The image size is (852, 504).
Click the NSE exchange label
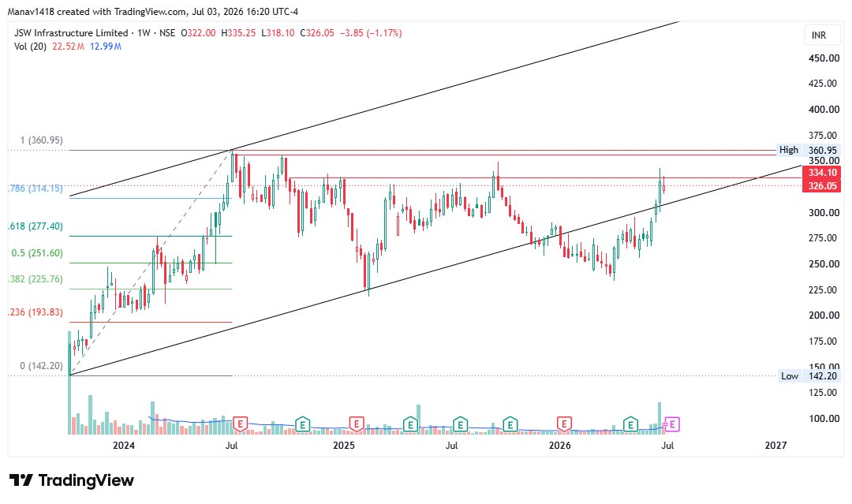[167, 33]
